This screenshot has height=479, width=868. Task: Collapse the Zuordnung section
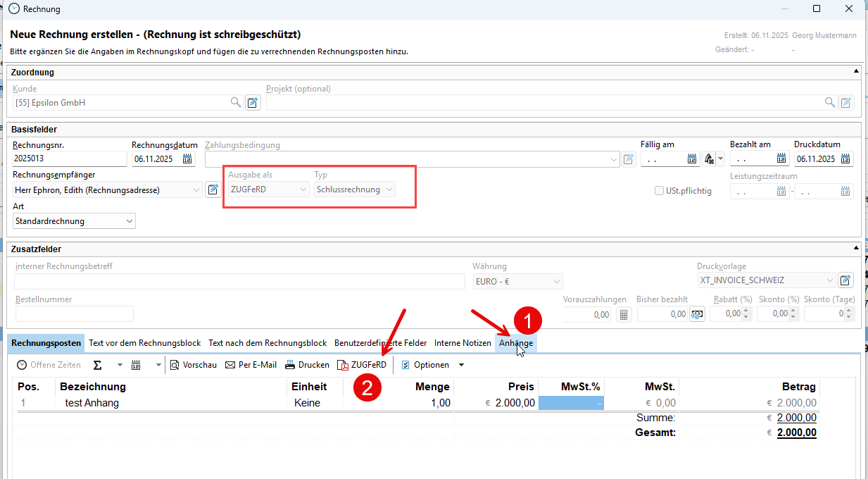(x=856, y=72)
